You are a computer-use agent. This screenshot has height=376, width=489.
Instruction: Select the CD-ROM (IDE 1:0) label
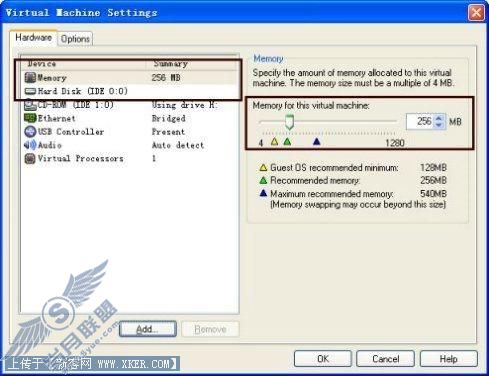point(75,105)
